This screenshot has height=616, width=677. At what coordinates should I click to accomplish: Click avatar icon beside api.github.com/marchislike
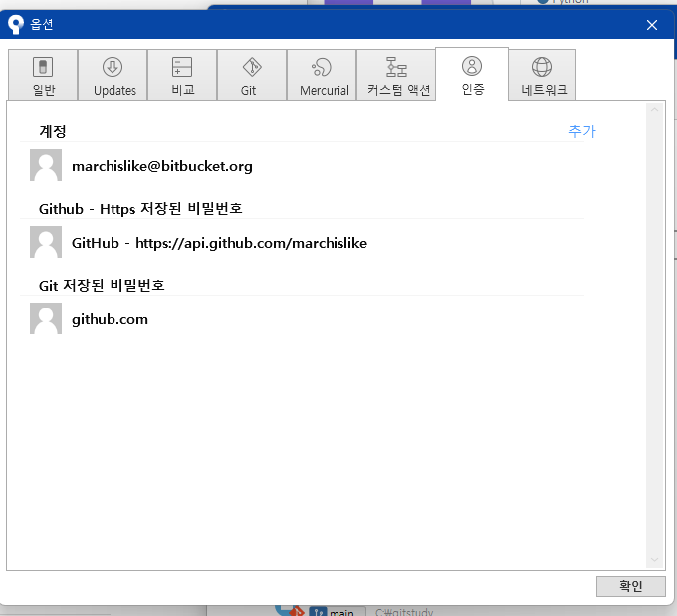pos(46,242)
